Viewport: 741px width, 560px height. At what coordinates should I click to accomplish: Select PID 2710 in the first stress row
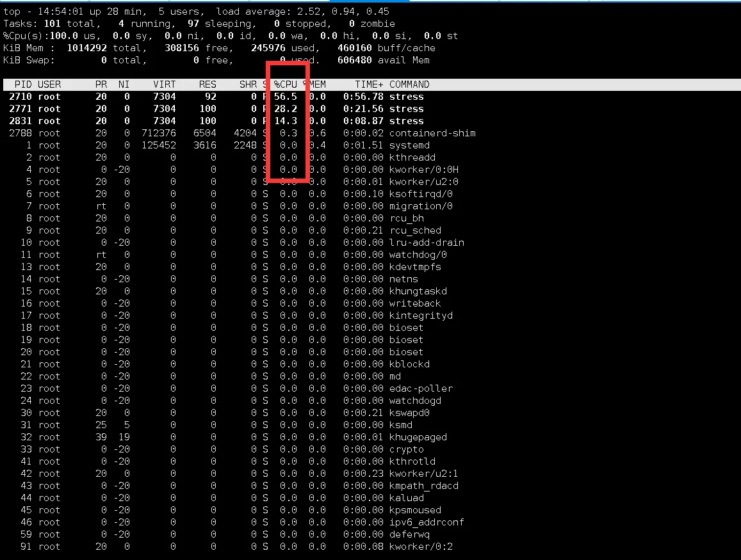20,97
